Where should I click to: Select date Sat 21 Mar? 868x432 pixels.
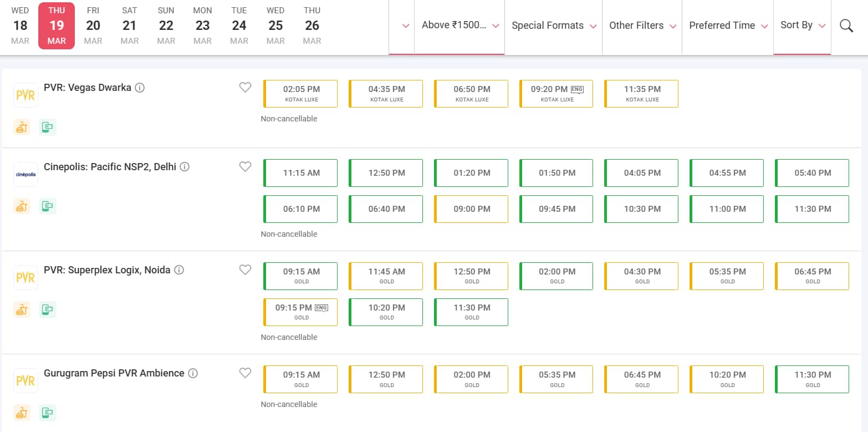(130, 26)
